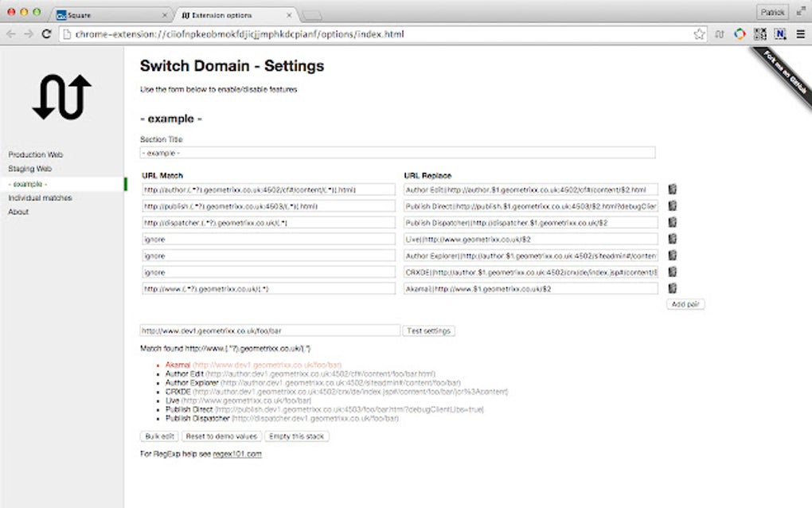
Task: Click the blue N extension icon
Action: 779,34
